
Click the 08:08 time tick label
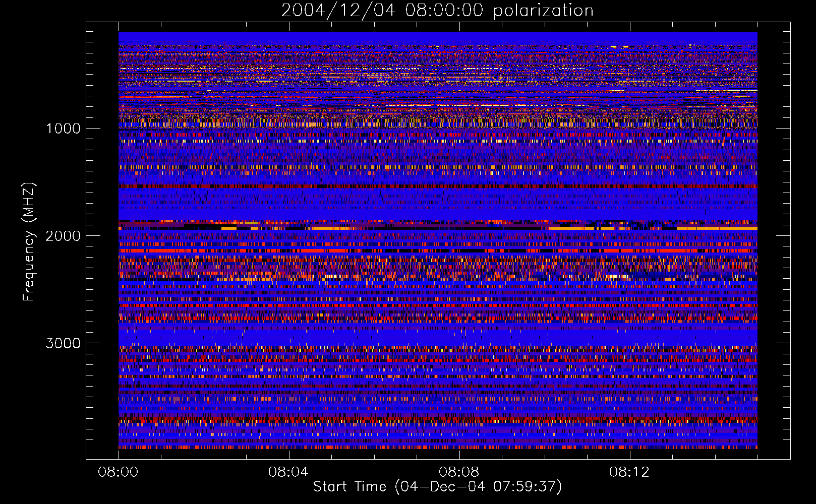[459, 472]
